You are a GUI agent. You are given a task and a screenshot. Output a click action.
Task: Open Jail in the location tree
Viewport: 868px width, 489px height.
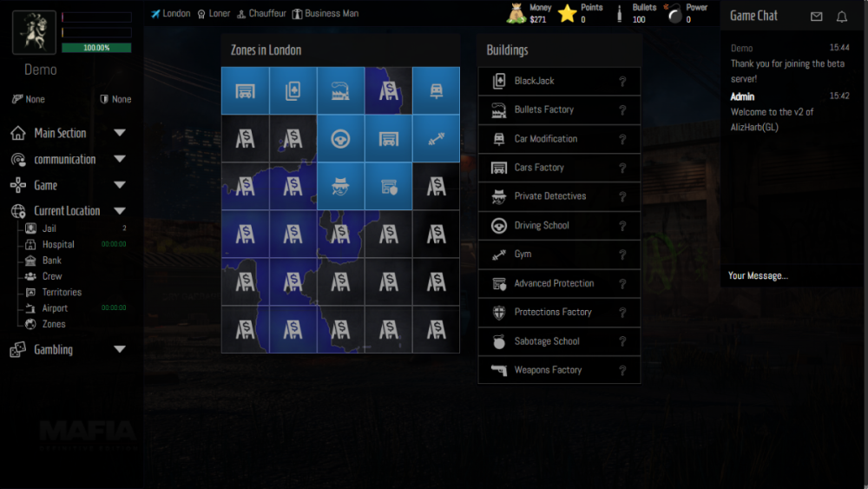(49, 228)
